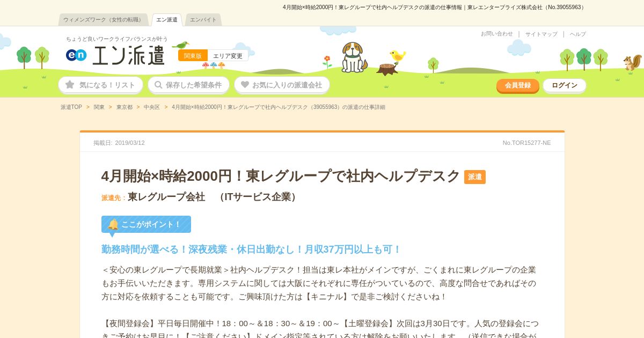Click the 会員登録 button
Screen dimensions: 644x338
[x=518, y=85]
